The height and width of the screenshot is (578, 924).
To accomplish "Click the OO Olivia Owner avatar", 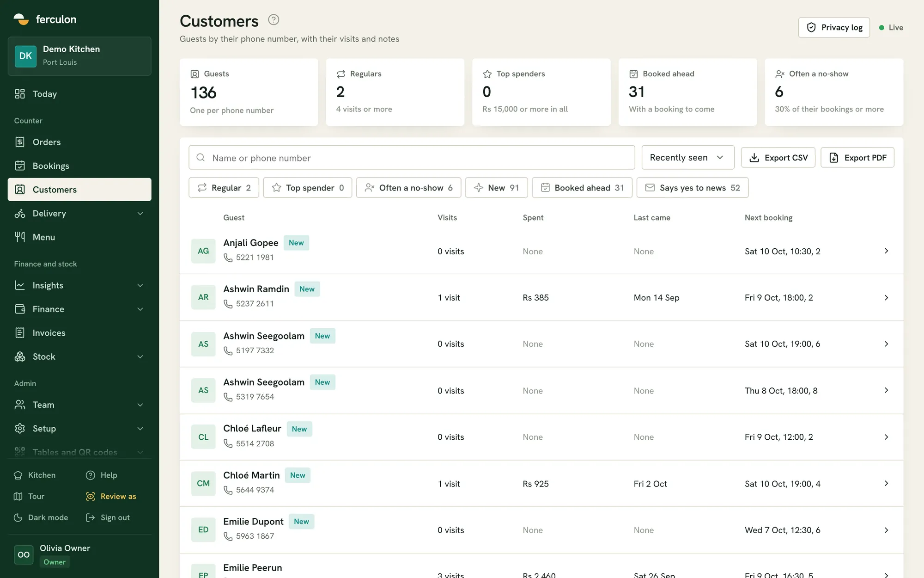I will (24, 554).
